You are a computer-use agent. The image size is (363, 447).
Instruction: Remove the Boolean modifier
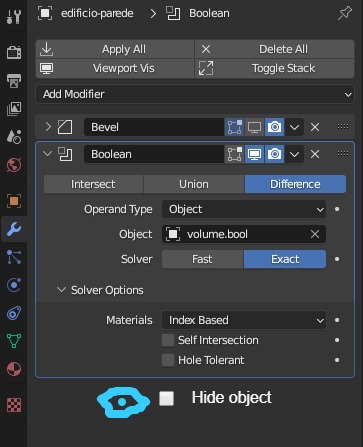[x=315, y=154]
